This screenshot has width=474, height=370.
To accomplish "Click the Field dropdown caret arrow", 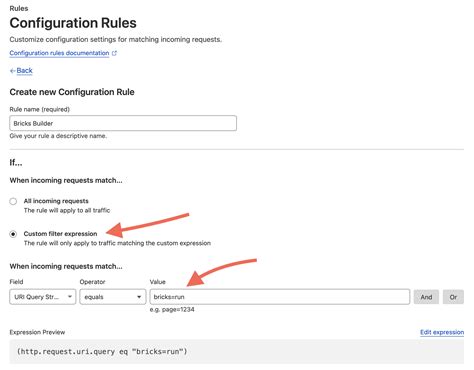I will pos(70,297).
